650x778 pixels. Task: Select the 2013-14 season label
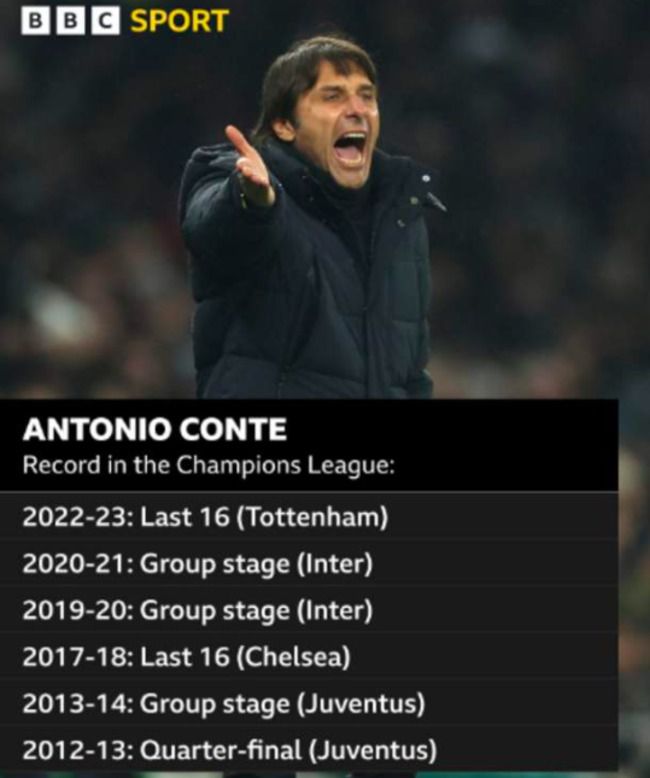pos(76,704)
